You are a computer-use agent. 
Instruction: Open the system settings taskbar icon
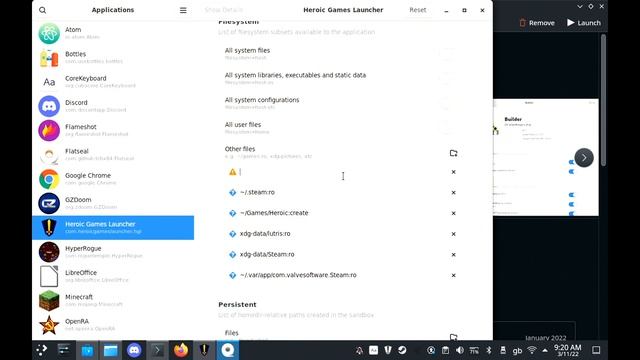tap(64, 350)
